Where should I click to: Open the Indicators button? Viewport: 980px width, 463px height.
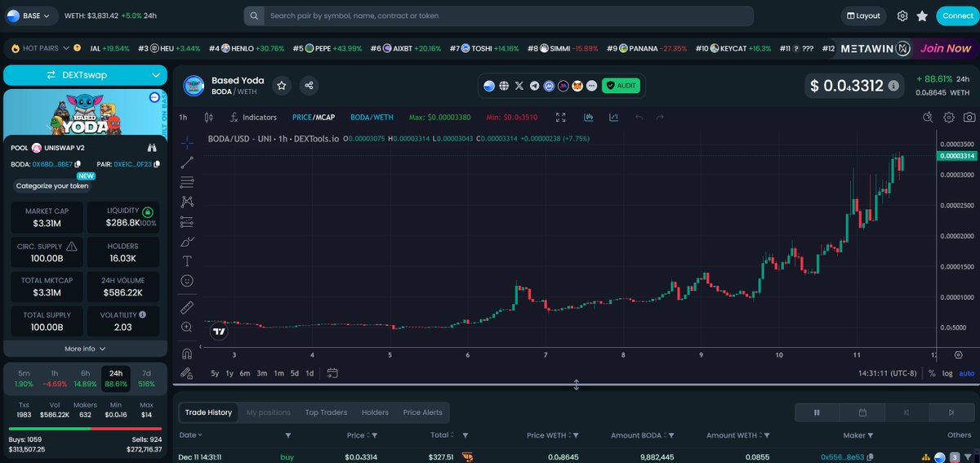[x=254, y=118]
